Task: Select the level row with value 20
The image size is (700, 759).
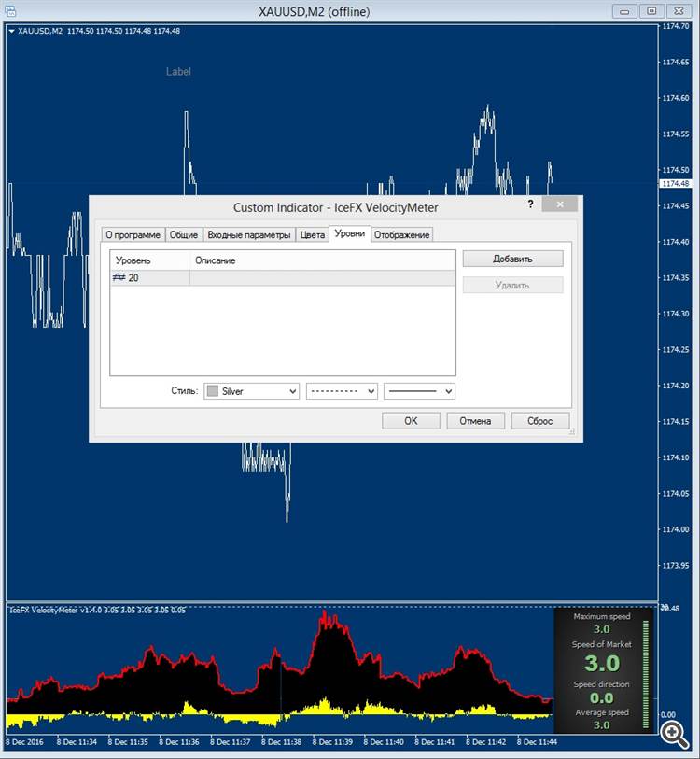Action: click(x=283, y=278)
